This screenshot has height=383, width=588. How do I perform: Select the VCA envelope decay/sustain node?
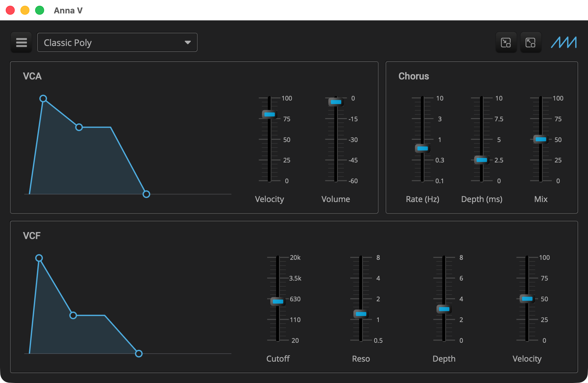pos(79,127)
